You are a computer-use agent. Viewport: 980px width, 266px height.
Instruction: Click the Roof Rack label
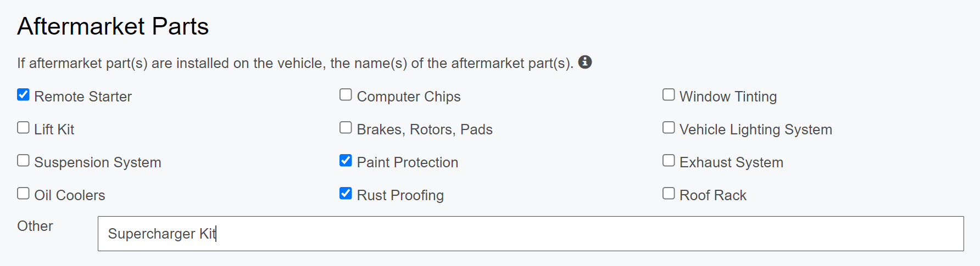[712, 195]
